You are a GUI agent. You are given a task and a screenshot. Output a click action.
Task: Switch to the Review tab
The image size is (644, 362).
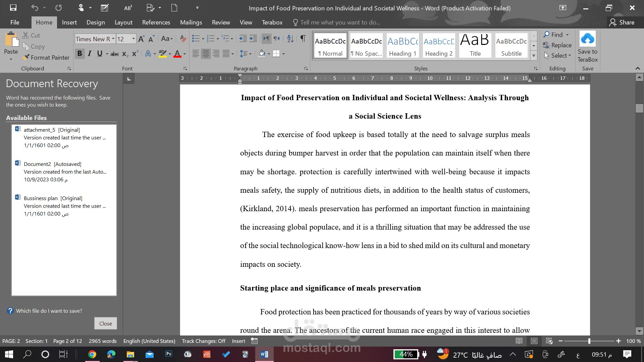[221, 22]
